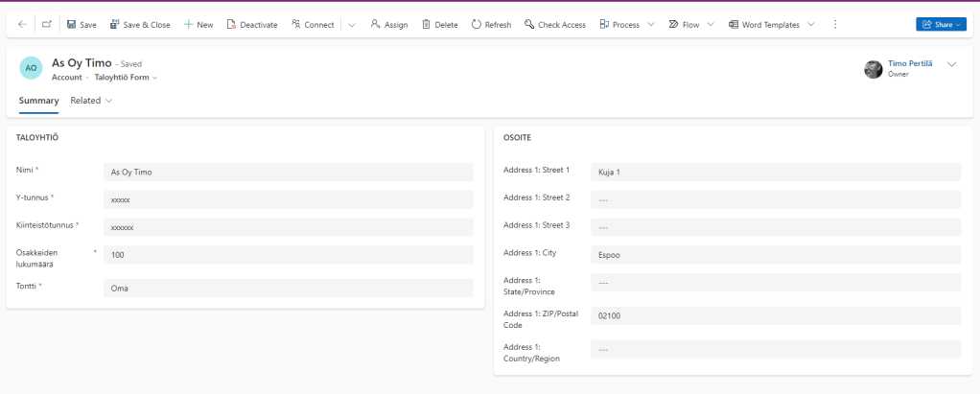980x394 pixels.
Task: Click Check Access command
Action: tap(555, 24)
